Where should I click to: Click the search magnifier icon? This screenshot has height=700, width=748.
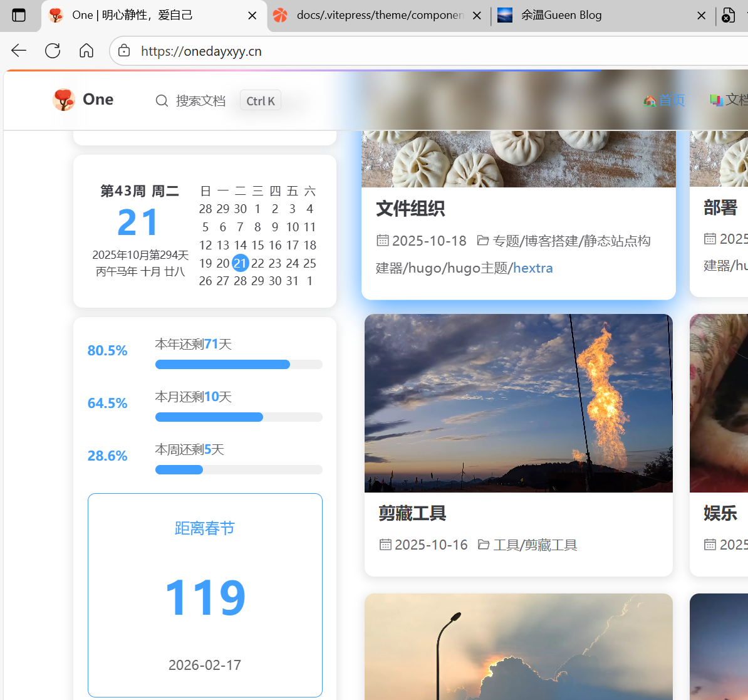[x=162, y=101]
